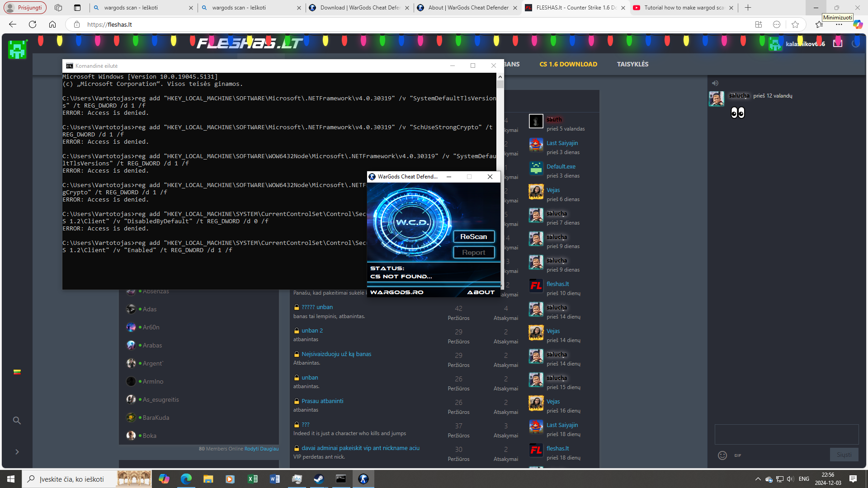
Task: Open File Explorer from the taskbar
Action: pos(208,479)
